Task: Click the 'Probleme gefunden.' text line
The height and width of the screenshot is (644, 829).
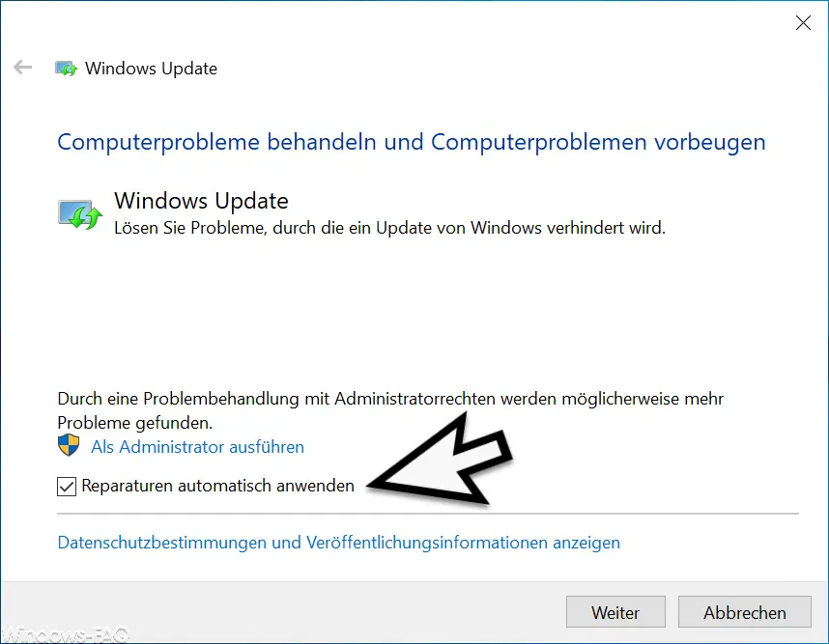Action: click(x=135, y=423)
